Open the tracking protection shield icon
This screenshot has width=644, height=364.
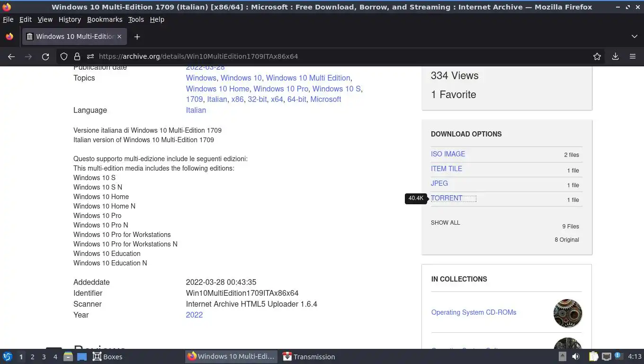[x=64, y=56]
